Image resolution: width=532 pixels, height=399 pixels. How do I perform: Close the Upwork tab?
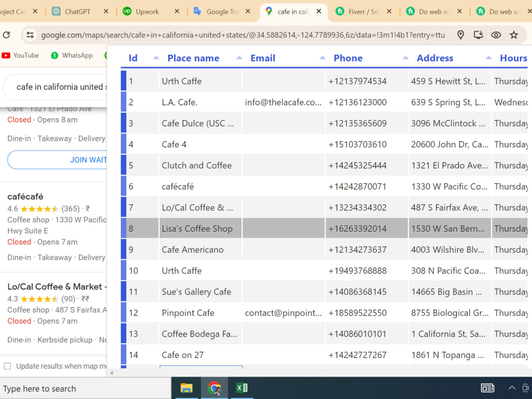[x=177, y=11]
